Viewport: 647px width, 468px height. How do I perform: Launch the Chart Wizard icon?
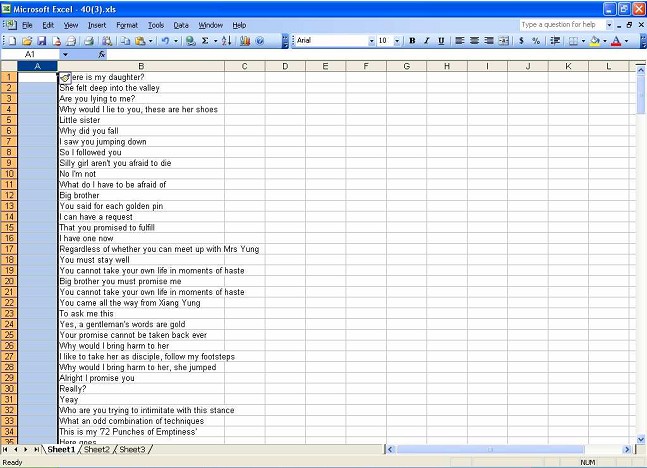click(245, 40)
